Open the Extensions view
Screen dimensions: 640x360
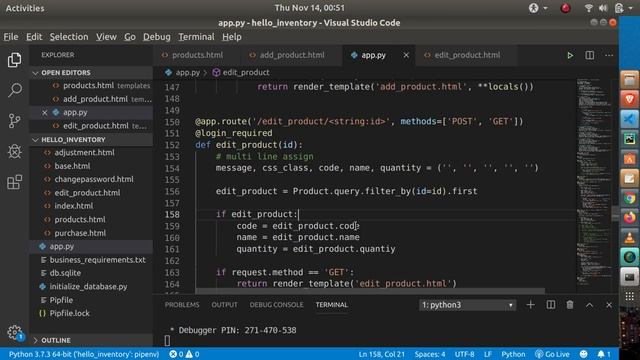15,182
